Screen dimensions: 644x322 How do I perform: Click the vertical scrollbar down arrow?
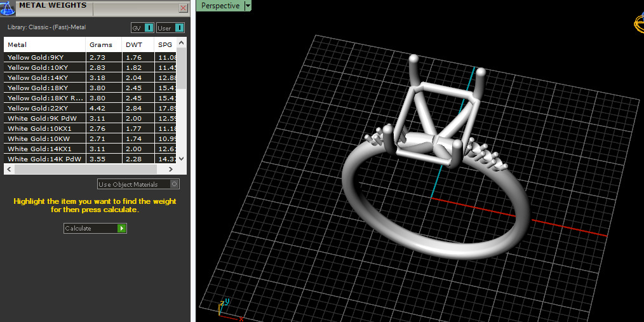pyautogui.click(x=182, y=159)
